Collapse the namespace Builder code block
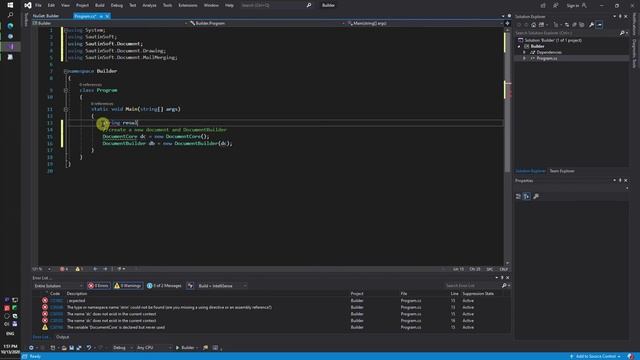Viewport: 640px width, 360px height. [x=65, y=71]
